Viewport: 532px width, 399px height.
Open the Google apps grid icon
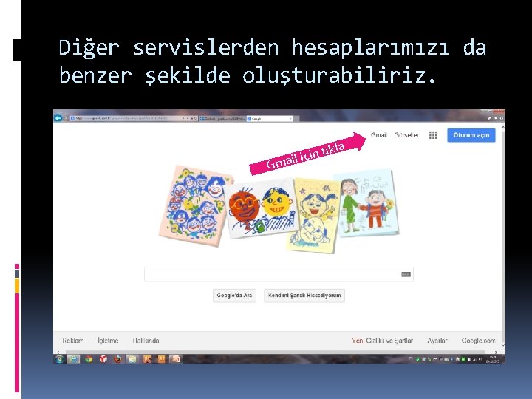tap(433, 135)
